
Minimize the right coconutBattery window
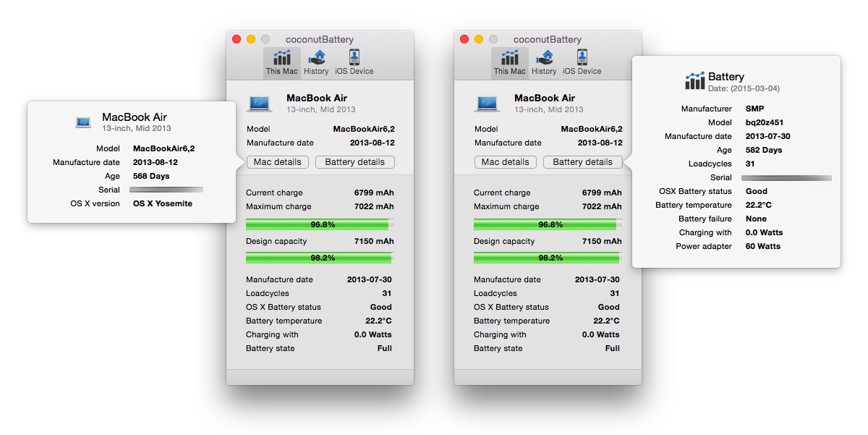click(x=479, y=39)
